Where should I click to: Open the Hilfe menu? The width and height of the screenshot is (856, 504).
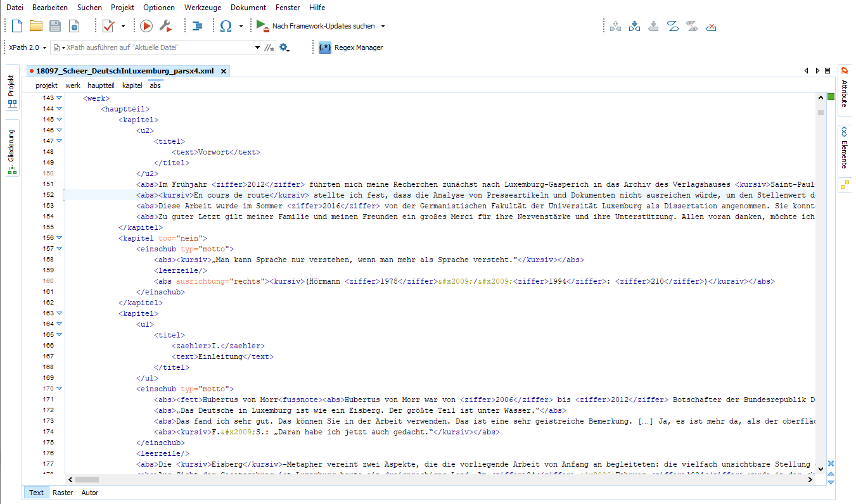coord(317,8)
